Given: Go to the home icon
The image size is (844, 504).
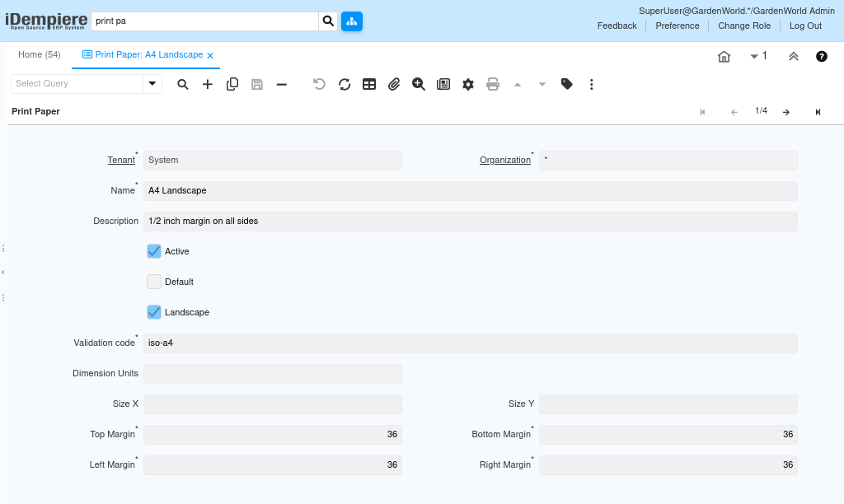Looking at the screenshot, I should 724,57.
